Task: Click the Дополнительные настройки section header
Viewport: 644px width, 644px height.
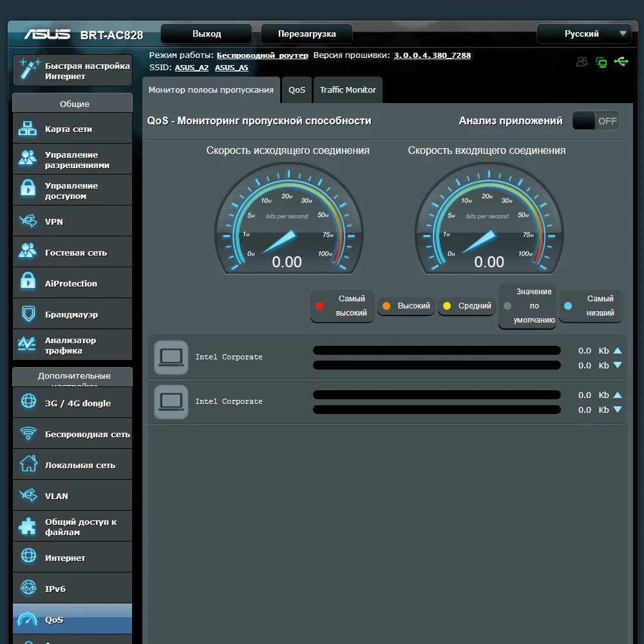Action: pos(73,377)
